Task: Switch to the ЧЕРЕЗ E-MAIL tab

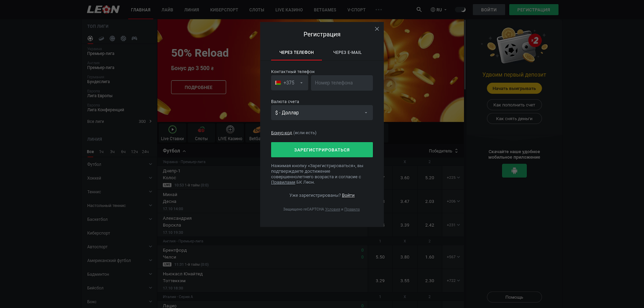Action: point(347,52)
